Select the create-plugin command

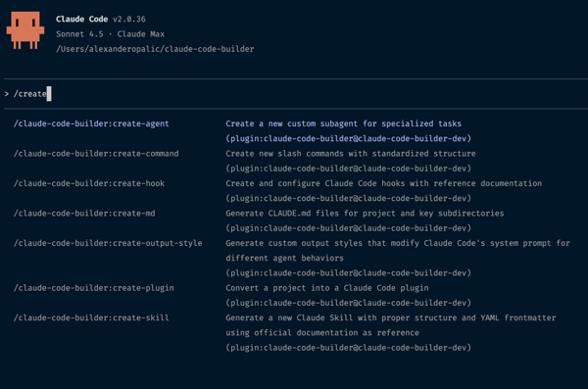point(94,288)
